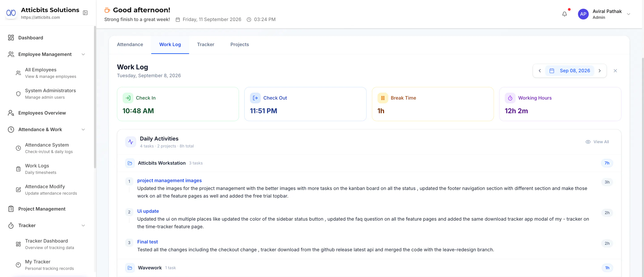Go to previous day in date picker
Viewport: 644px width, 277px height.
pos(540,71)
